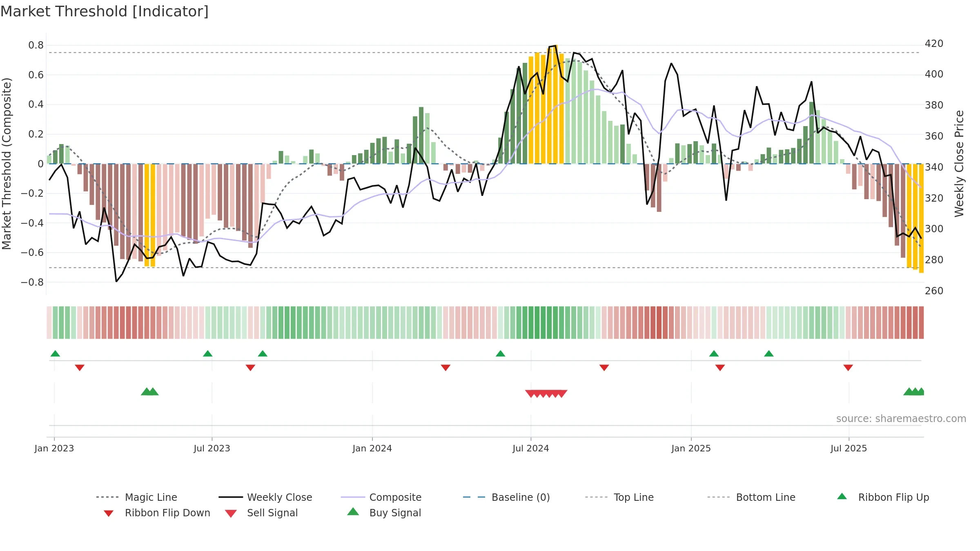Click the 420 right axis tick label

(934, 44)
